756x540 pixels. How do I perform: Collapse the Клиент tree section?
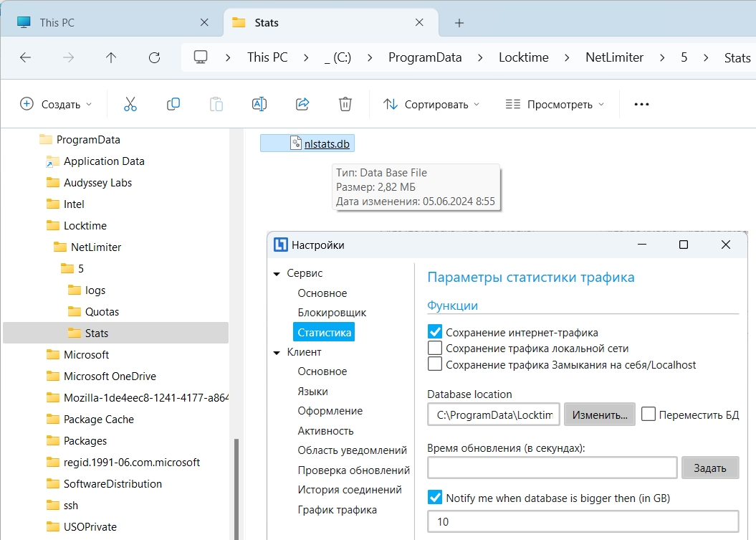point(277,353)
